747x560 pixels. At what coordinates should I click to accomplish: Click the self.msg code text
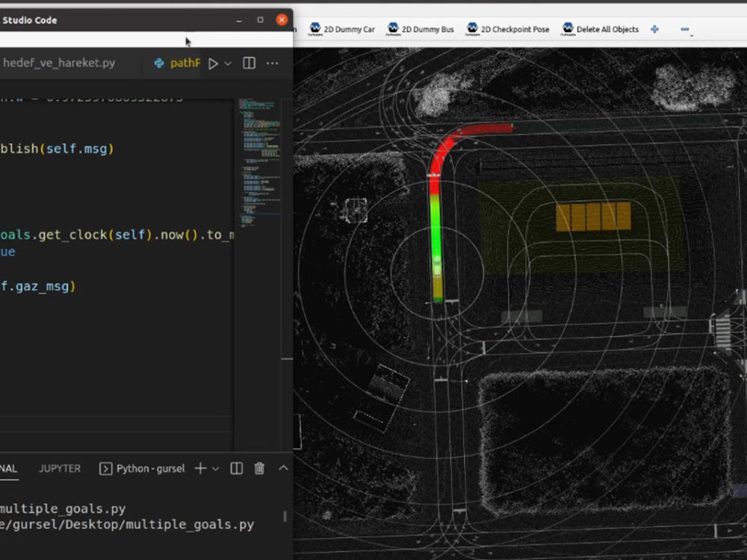[76, 149]
